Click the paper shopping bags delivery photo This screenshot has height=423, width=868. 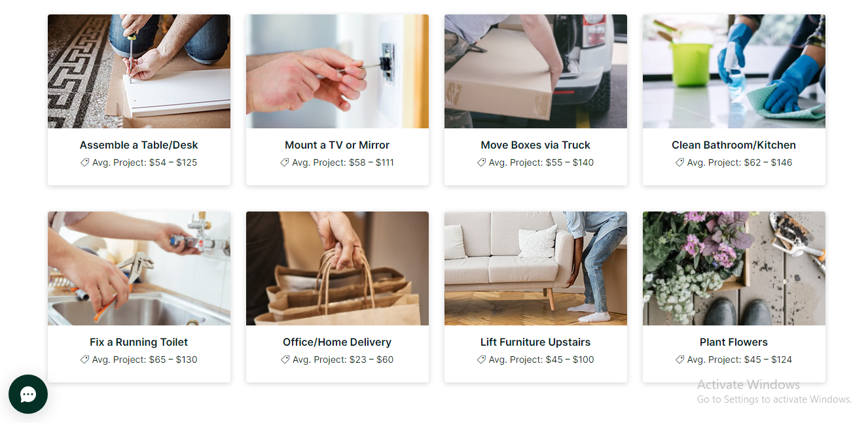337,268
